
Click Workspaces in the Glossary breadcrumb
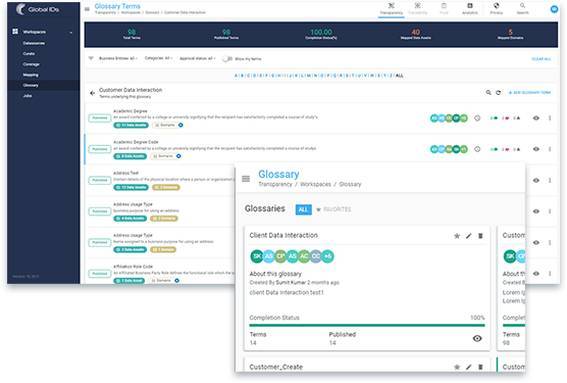315,184
